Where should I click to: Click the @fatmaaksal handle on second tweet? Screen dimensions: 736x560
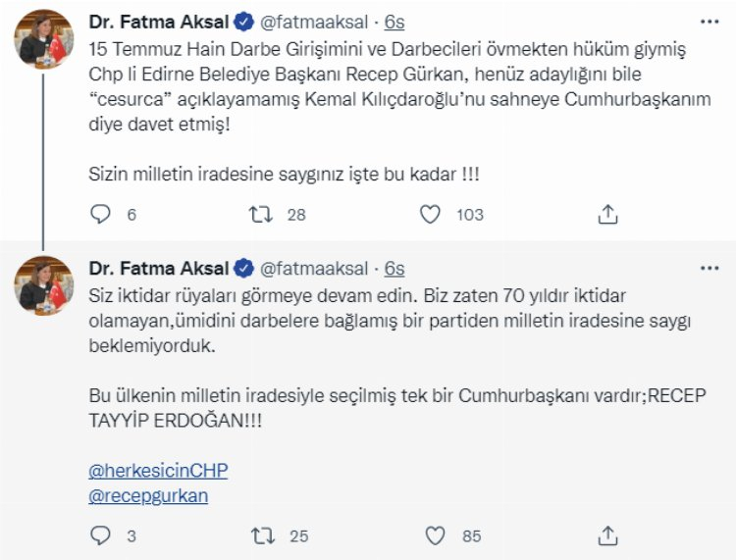313,269
